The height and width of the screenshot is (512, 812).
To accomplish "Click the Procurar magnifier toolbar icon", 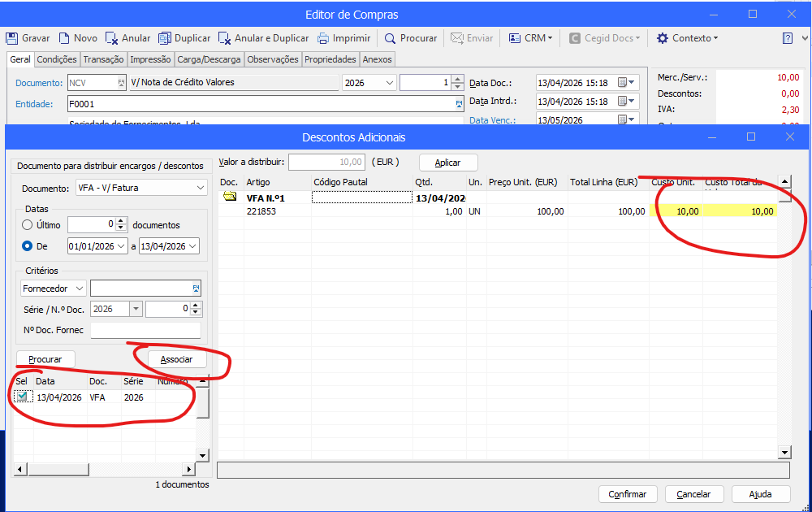I will point(391,38).
